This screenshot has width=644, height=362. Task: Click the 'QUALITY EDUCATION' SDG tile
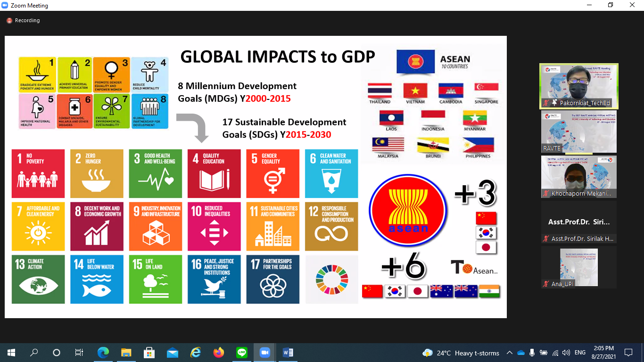click(214, 173)
